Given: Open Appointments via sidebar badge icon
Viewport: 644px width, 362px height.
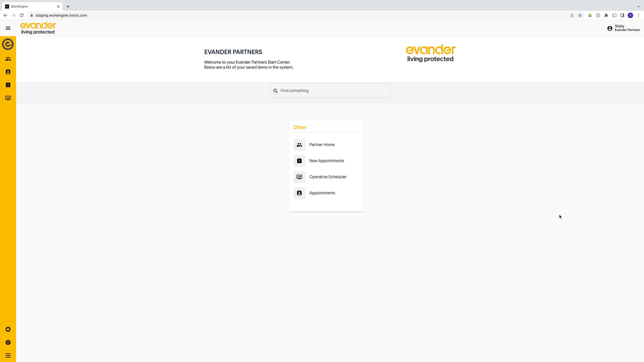Looking at the screenshot, I should (8, 72).
